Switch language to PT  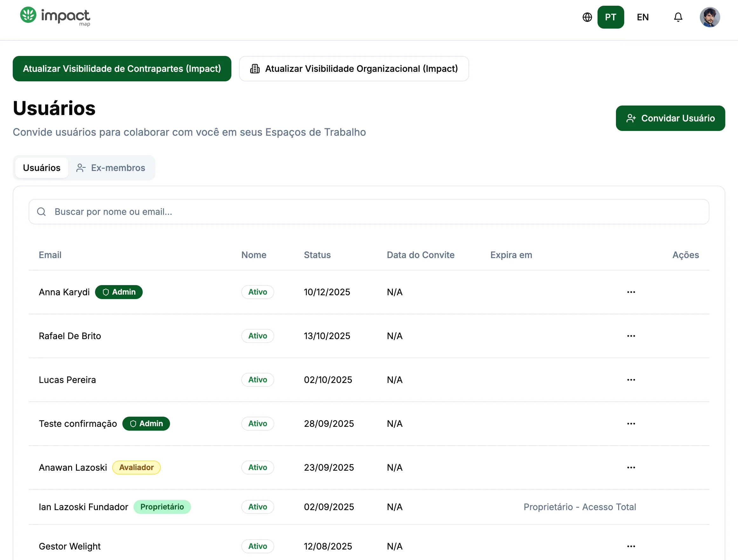point(610,17)
